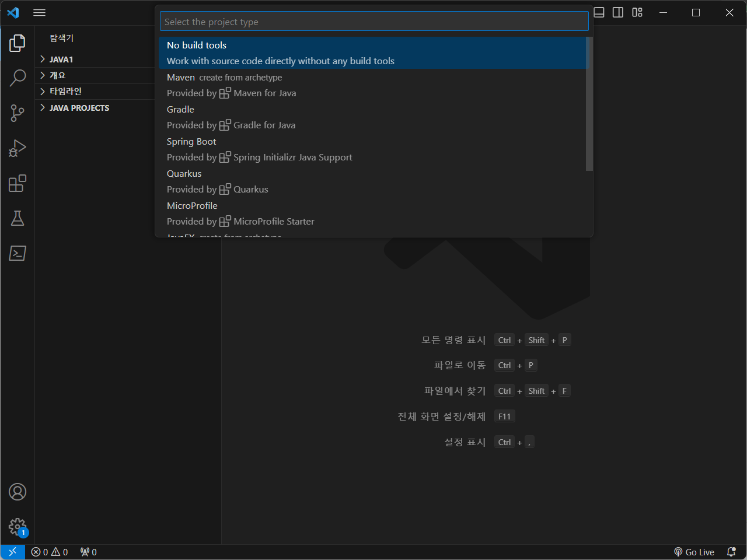Screen dimensions: 747x560
Task: Open the notifications bell icon
Action: coord(731,552)
